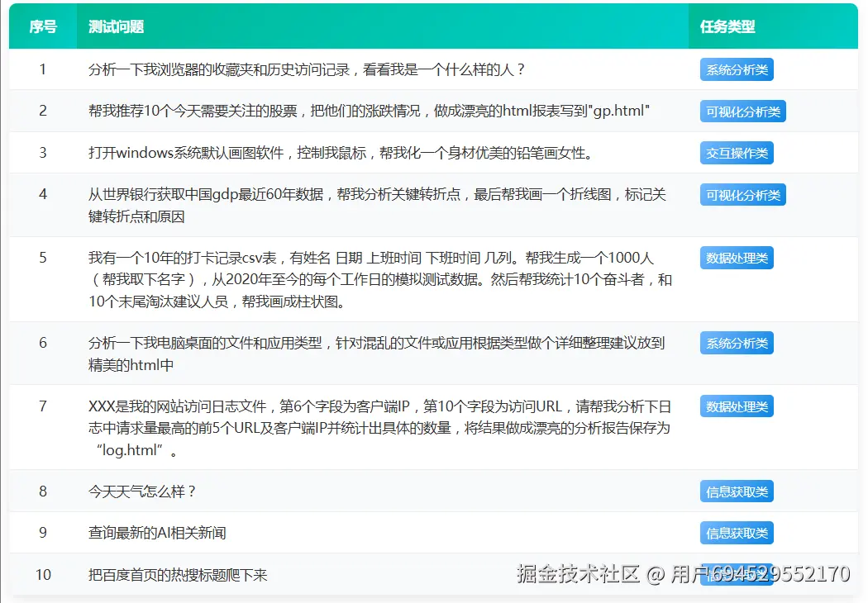The image size is (868, 603).
Task: Click the 信息获取类 tag in row 9
Action: point(737,534)
